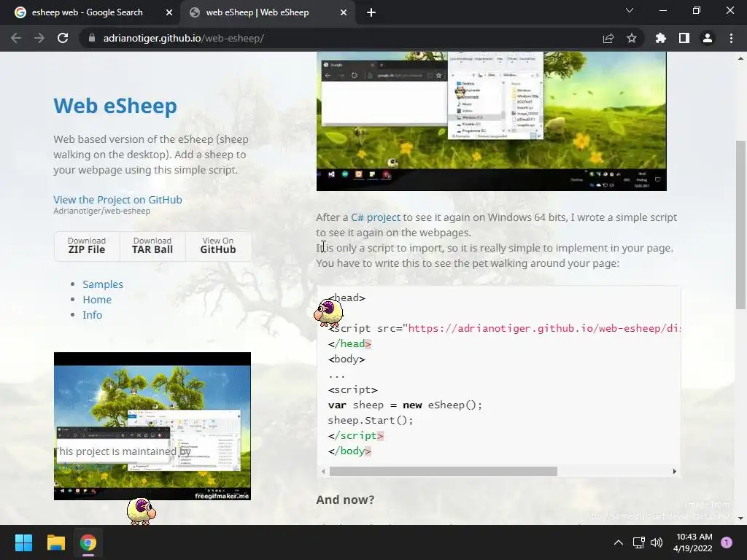Open the Home link in sidebar

97,300
